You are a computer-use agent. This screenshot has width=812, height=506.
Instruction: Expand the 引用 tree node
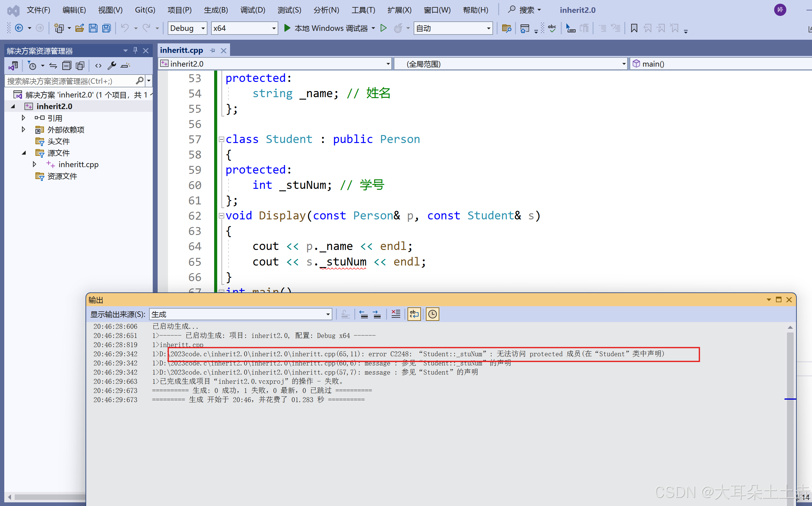(x=24, y=118)
